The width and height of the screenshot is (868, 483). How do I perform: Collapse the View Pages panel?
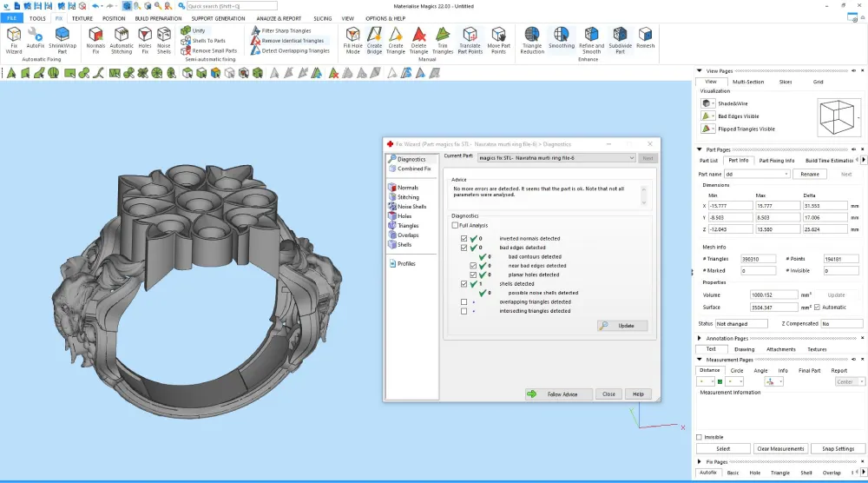pyautogui.click(x=699, y=71)
